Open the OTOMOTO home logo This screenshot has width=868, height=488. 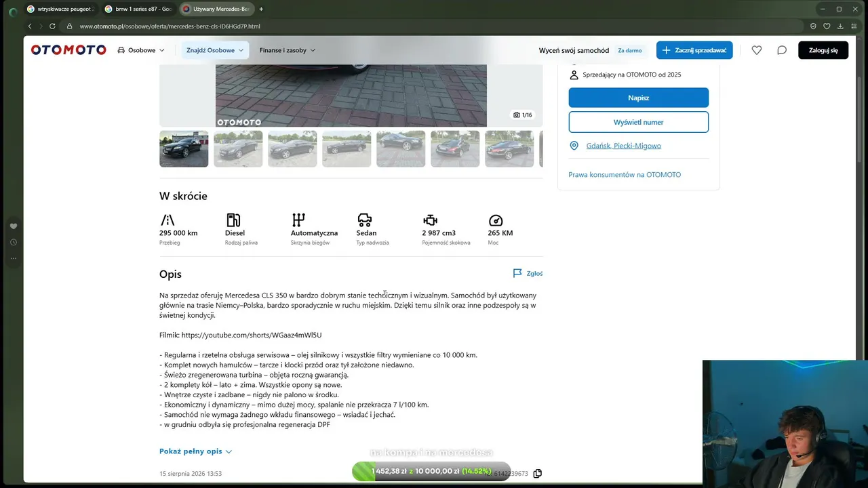[x=68, y=50]
